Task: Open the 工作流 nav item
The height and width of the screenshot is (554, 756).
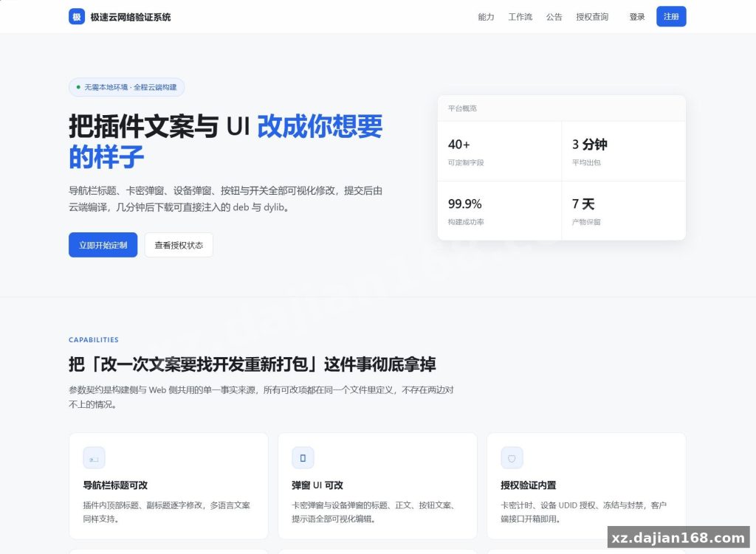Action: pyautogui.click(x=520, y=17)
